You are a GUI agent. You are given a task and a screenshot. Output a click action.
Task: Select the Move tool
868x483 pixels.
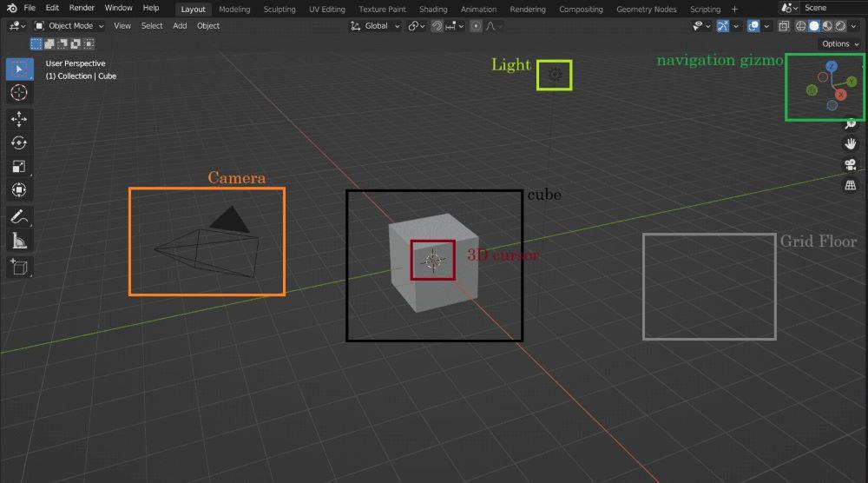click(19, 119)
